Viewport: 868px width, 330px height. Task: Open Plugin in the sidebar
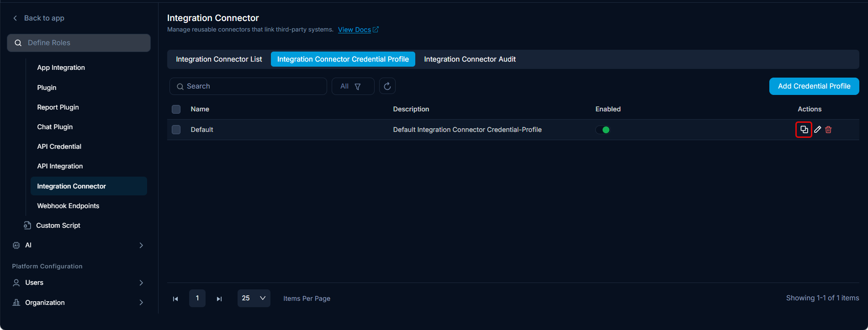47,88
